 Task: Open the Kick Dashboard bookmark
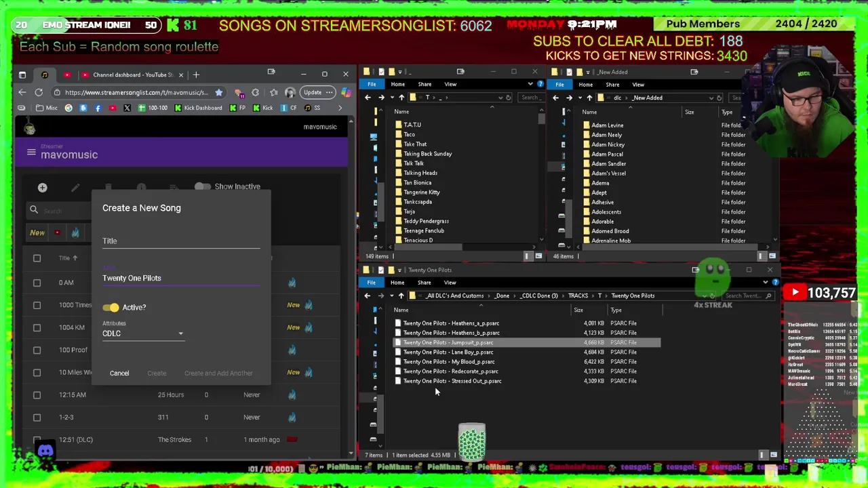click(198, 108)
